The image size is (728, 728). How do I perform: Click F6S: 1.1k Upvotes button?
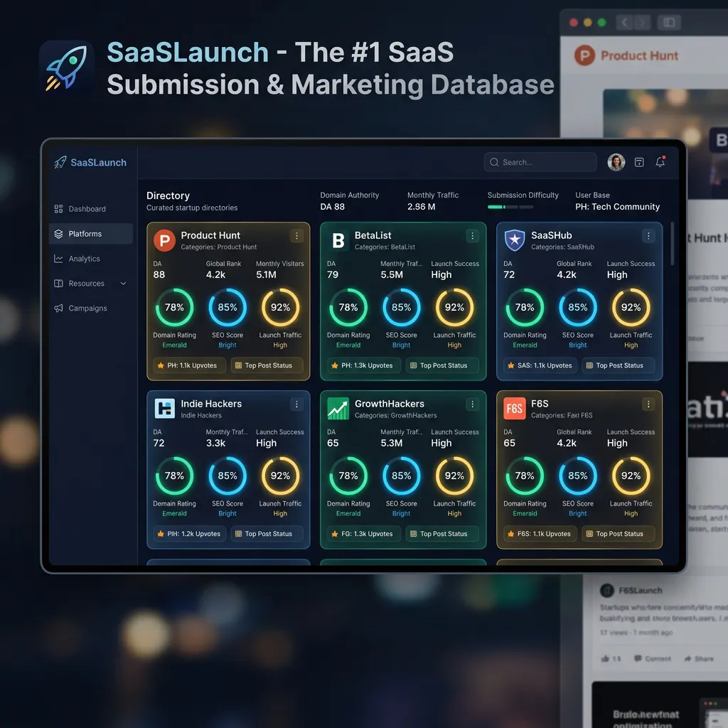(540, 534)
